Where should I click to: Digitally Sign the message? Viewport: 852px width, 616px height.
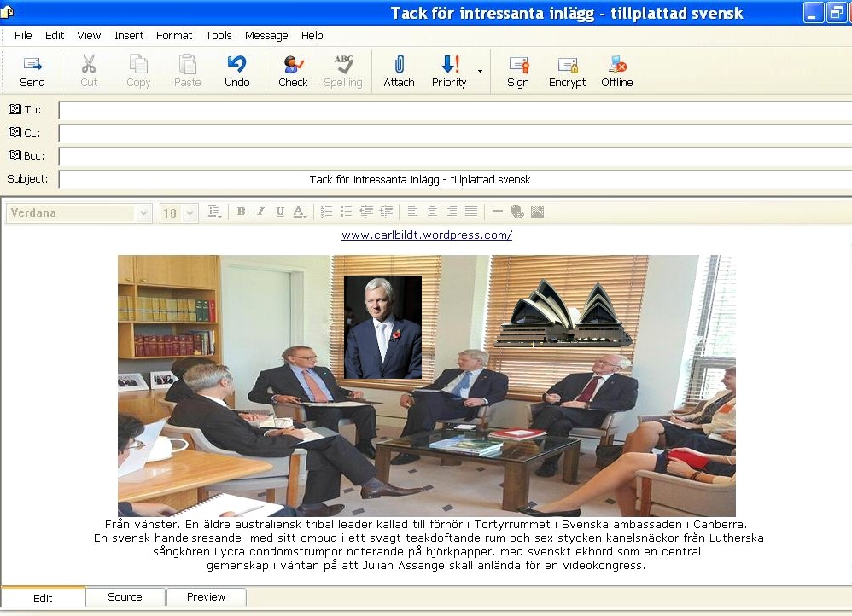(x=518, y=71)
